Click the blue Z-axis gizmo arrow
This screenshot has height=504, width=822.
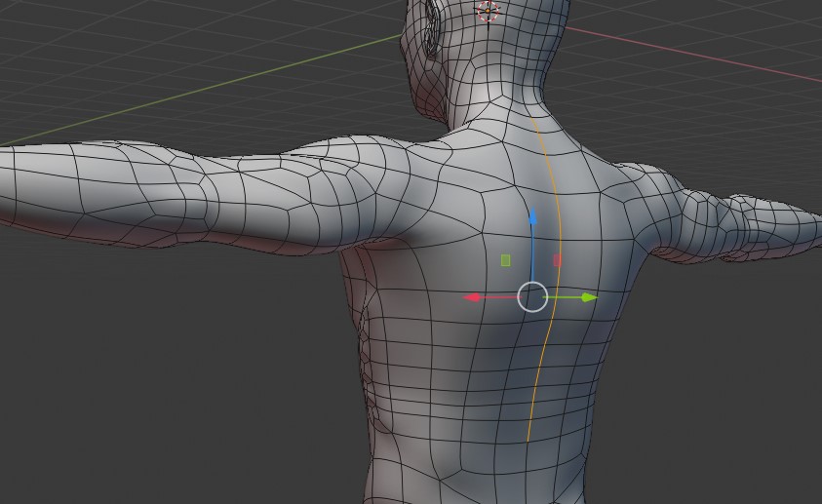point(532,216)
